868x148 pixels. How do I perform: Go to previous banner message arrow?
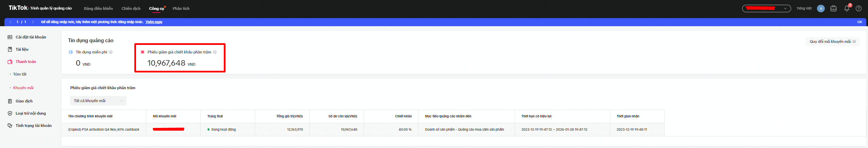[x=11, y=22]
